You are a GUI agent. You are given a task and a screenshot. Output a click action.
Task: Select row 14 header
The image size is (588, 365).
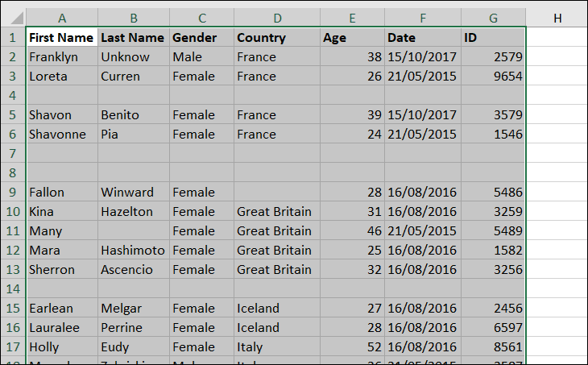coord(13,288)
